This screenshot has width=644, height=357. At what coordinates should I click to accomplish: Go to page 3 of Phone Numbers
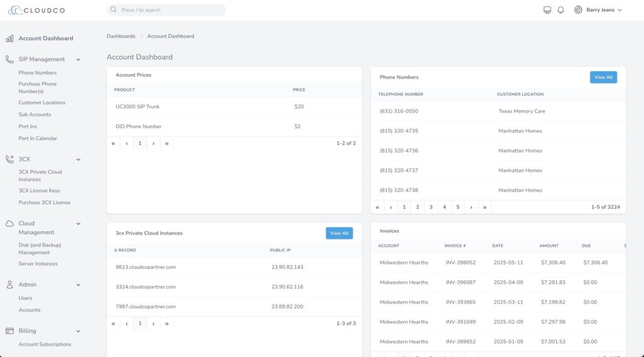[431, 207]
